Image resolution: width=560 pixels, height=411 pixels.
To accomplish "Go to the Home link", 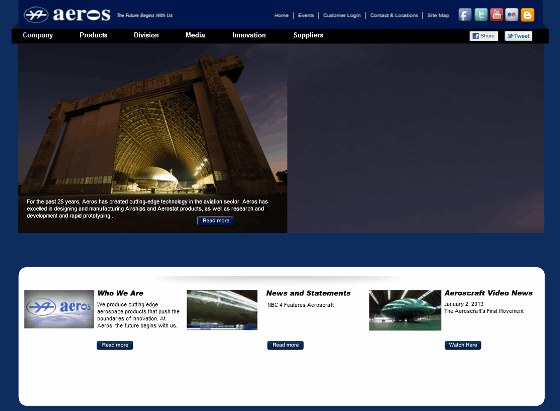I will 281,15.
